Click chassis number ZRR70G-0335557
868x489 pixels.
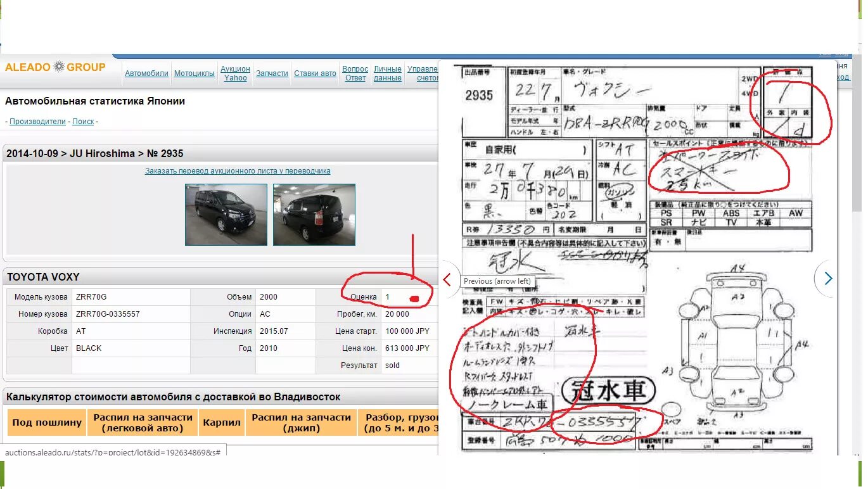[x=108, y=314]
